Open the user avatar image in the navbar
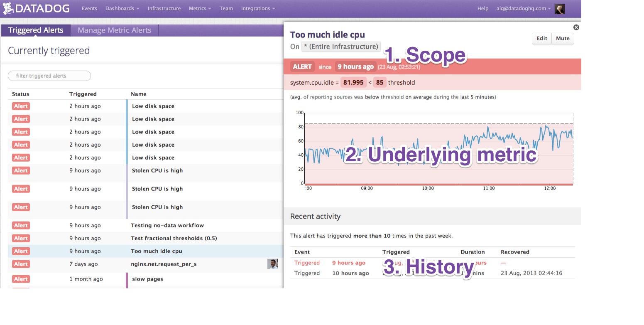 [x=559, y=8]
